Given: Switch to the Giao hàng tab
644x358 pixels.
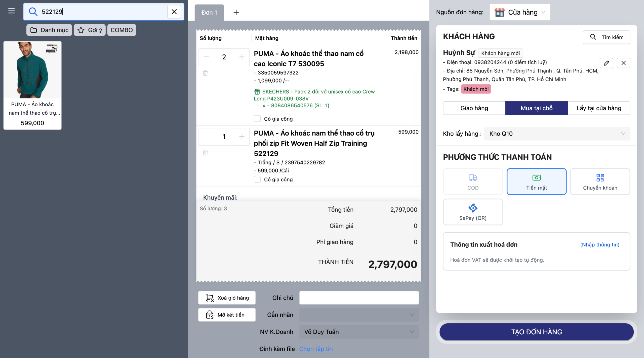Looking at the screenshot, I should (x=474, y=108).
